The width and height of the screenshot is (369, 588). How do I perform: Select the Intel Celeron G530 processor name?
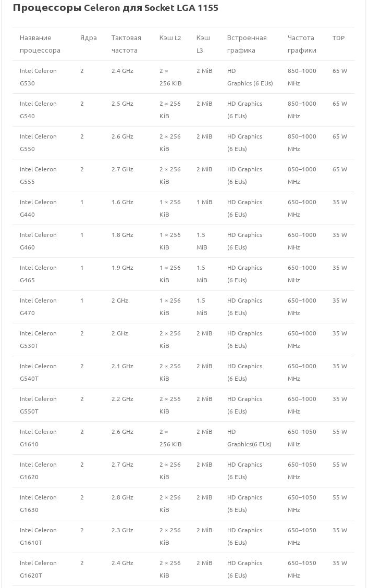click(38, 77)
